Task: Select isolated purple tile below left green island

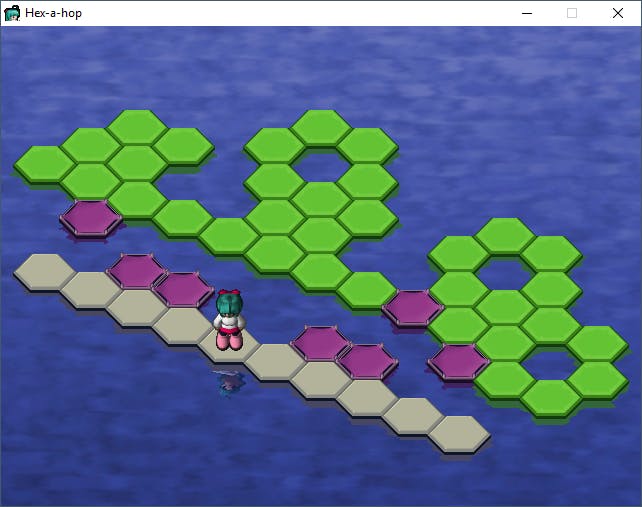Action: 91,217
